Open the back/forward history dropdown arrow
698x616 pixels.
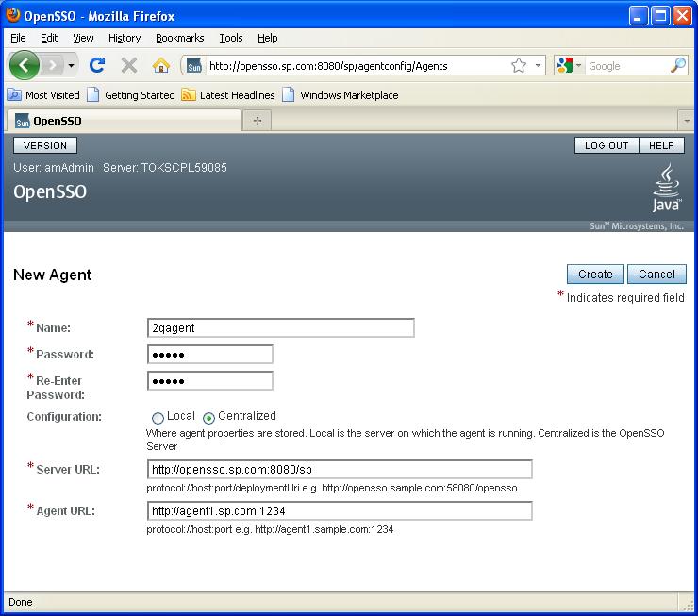[72, 66]
